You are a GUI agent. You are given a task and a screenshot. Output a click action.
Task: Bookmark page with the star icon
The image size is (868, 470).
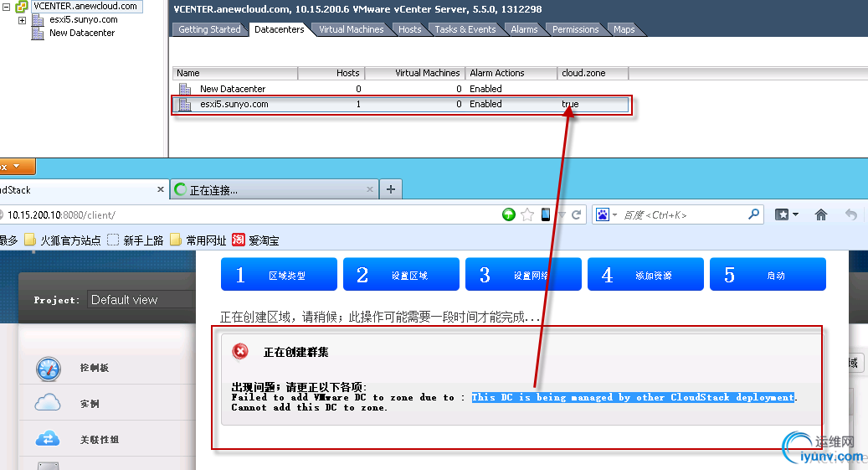(527, 214)
